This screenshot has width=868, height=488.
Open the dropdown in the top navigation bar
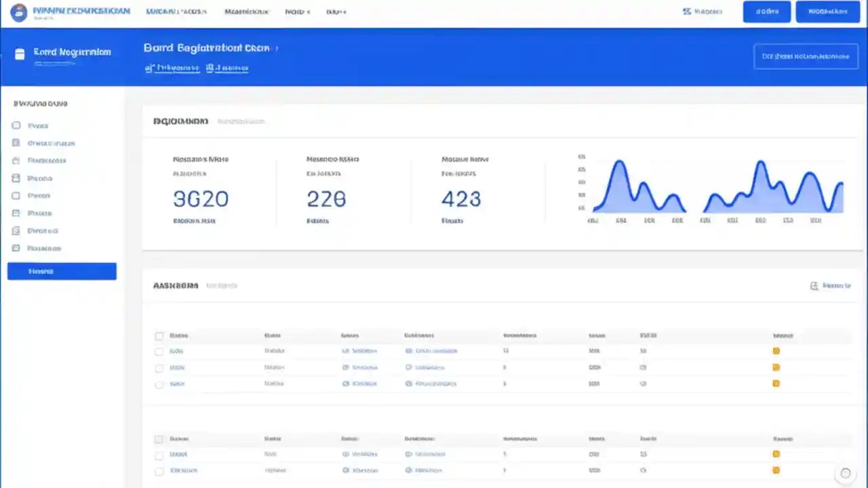coord(297,12)
